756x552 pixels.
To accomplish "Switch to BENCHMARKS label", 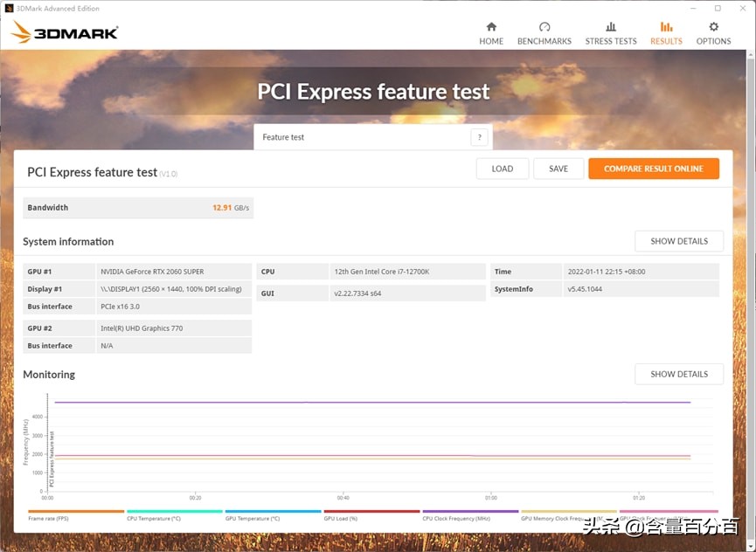I will pos(544,41).
